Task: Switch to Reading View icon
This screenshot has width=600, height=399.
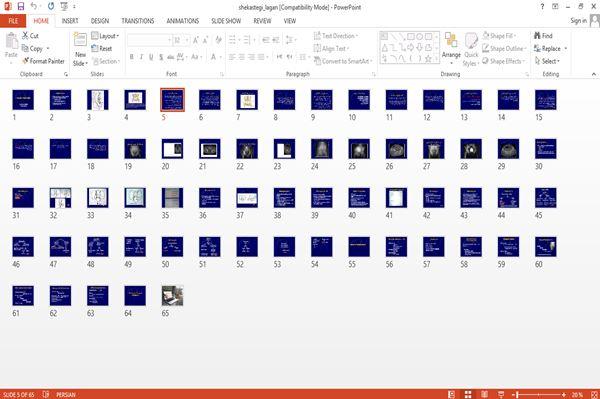Action: click(484, 394)
